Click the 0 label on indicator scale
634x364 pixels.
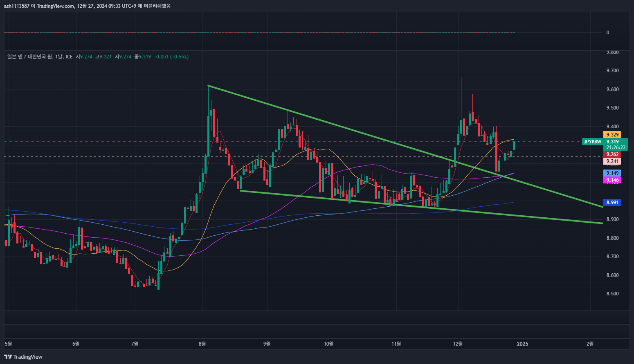[x=608, y=33]
